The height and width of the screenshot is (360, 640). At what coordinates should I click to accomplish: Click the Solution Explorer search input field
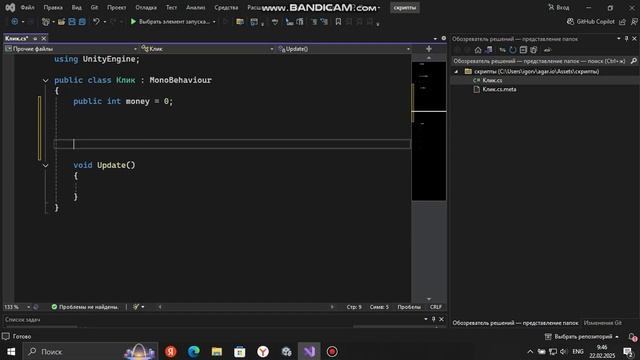click(539, 61)
